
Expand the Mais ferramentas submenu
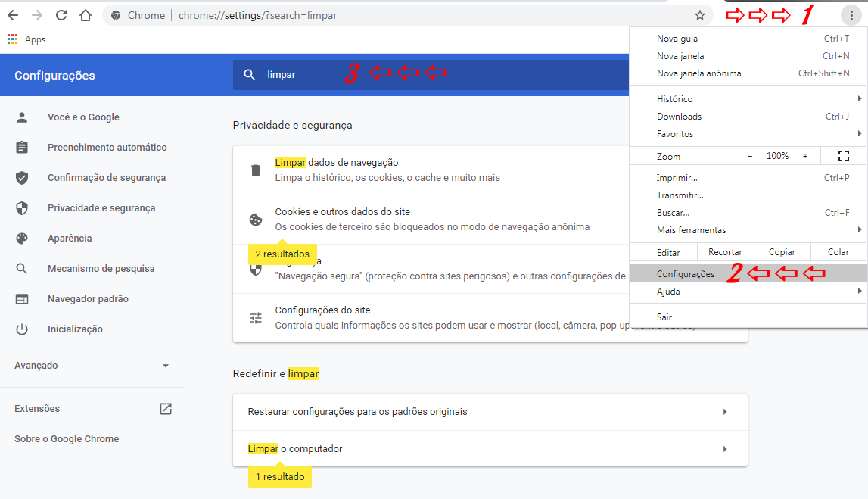pyautogui.click(x=748, y=230)
